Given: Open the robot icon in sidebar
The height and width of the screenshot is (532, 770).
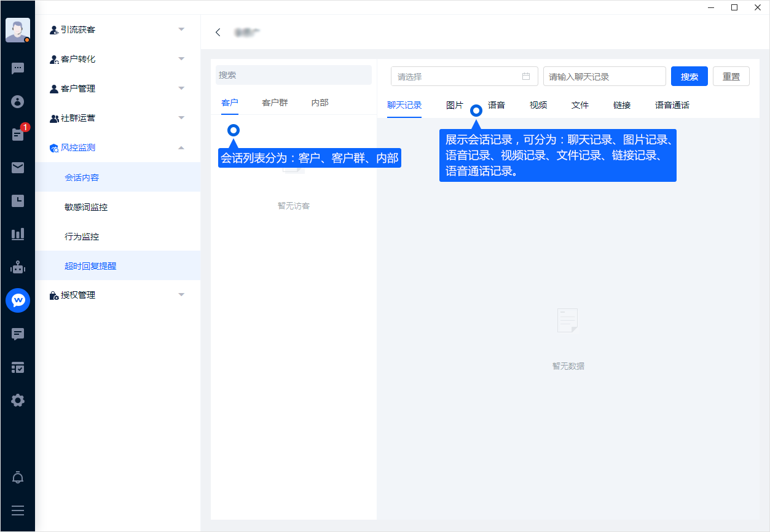Looking at the screenshot, I should pyautogui.click(x=18, y=267).
